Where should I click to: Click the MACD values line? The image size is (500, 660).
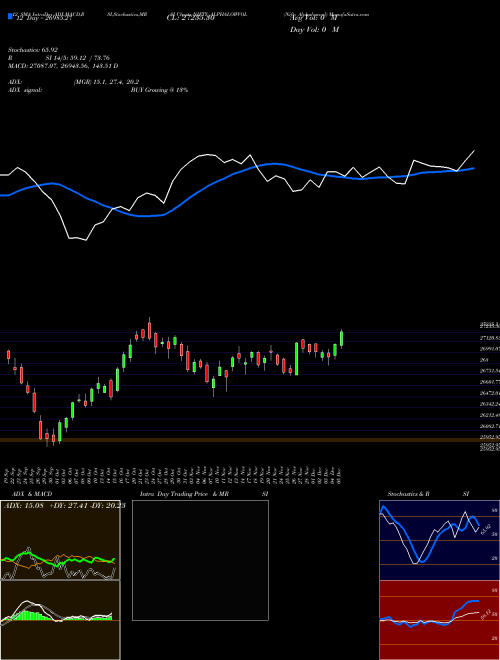[63, 66]
